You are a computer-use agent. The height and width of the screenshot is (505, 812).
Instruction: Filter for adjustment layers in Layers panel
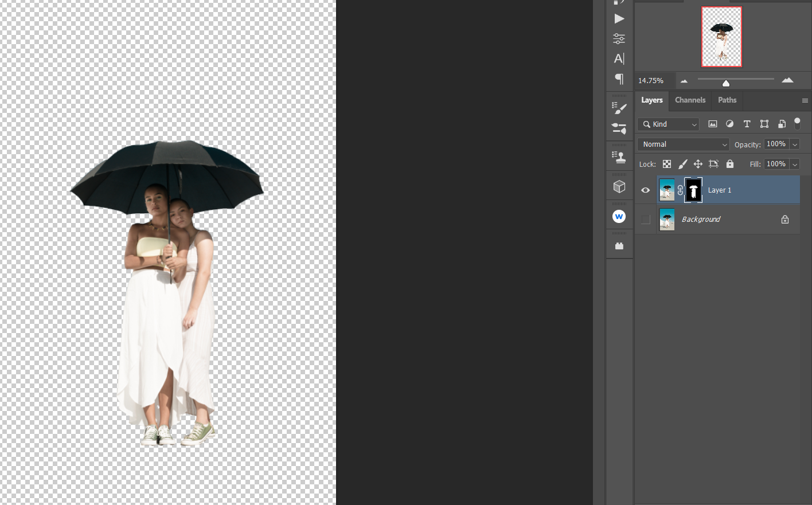tap(729, 124)
